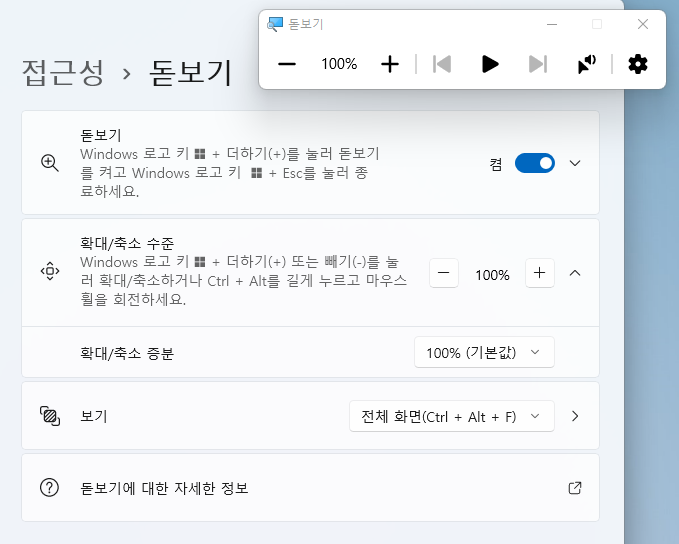Viewport: 679px width, 544px height.
Task: Click the question mark help icon
Action: tap(49, 488)
